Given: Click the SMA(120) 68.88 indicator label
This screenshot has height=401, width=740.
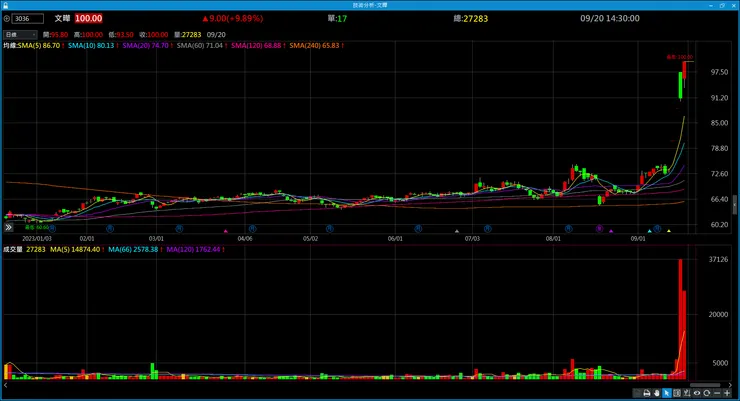Looking at the screenshot, I should click(x=256, y=46).
